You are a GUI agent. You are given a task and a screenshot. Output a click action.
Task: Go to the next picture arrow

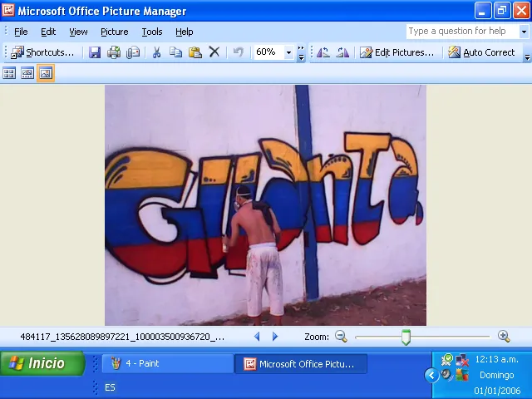[x=275, y=336]
